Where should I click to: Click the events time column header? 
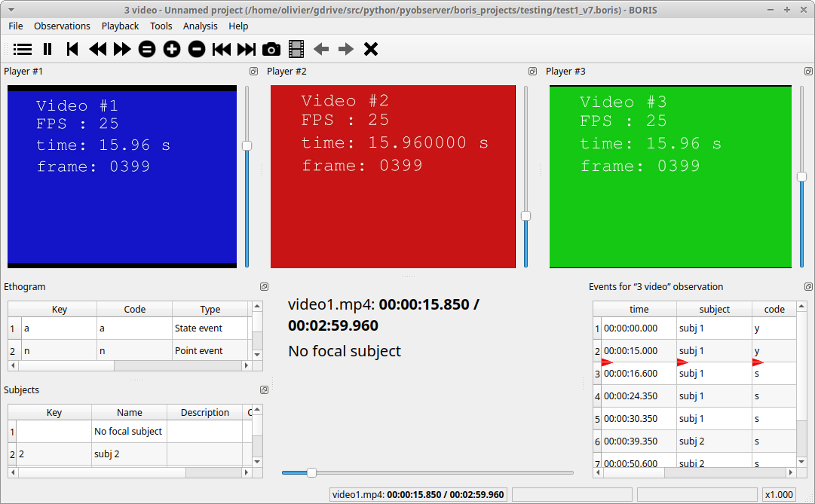tap(639, 309)
